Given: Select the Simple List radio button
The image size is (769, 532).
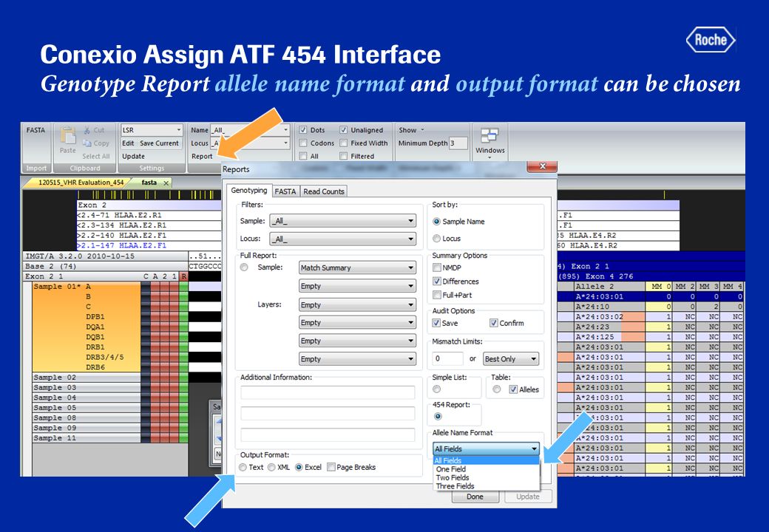Looking at the screenshot, I should (436, 389).
